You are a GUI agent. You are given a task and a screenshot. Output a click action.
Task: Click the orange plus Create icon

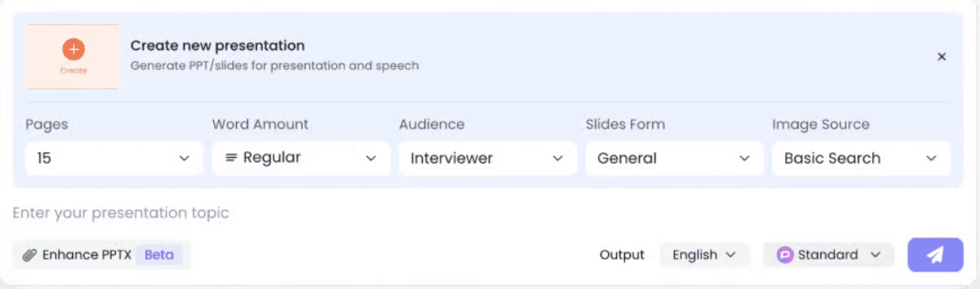[x=74, y=49]
